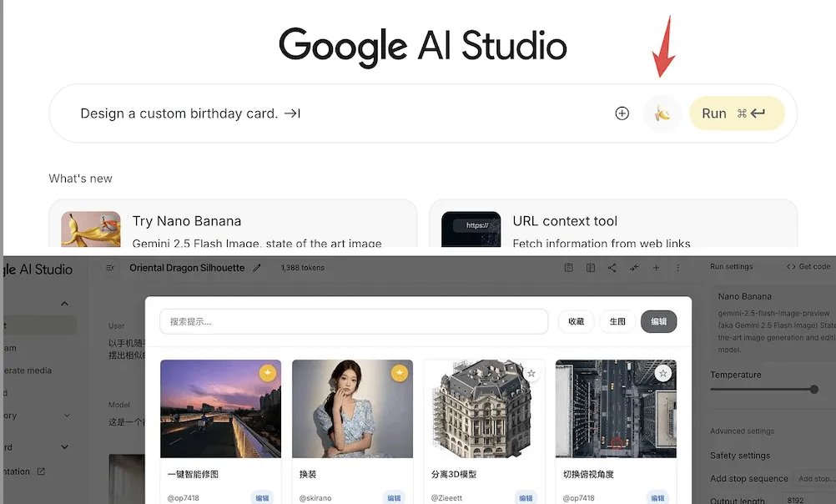
Task: Collapse the sidebar section with the up chevron
Action: [x=64, y=304]
